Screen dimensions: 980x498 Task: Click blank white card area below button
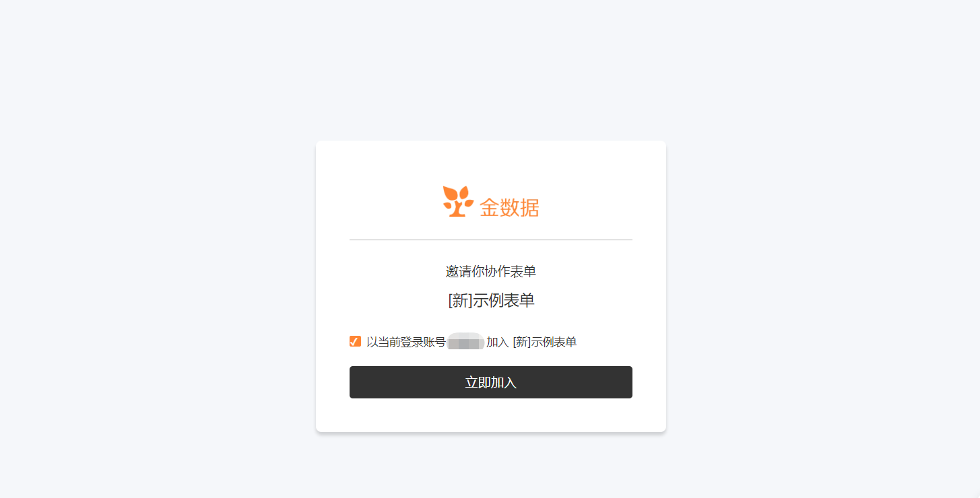[490, 415]
